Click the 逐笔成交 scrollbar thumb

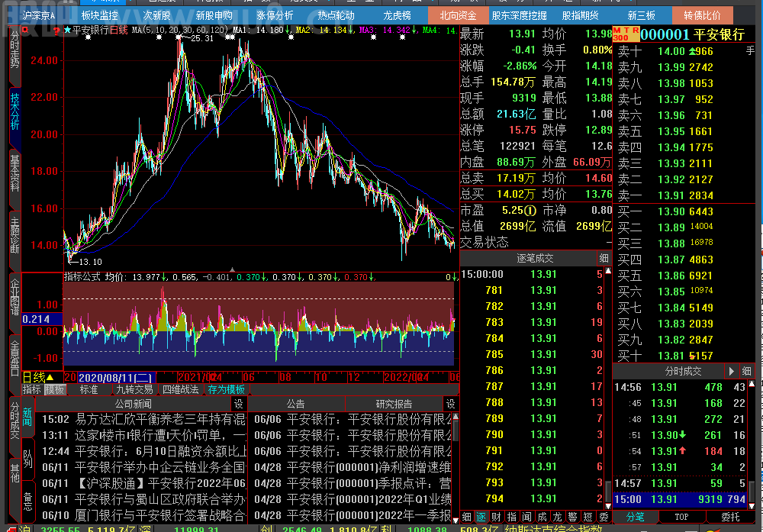tap(608, 491)
